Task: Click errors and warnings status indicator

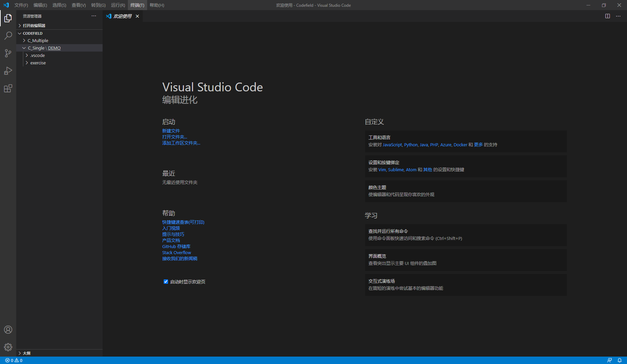Action: 14,360
